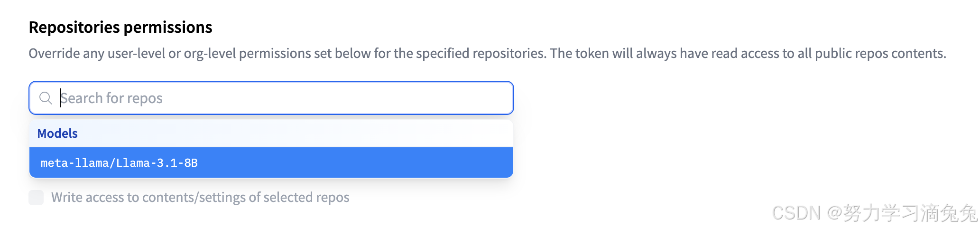Click the 努力学习滴兔兔 username in watermark
980x229 pixels.
point(910,213)
